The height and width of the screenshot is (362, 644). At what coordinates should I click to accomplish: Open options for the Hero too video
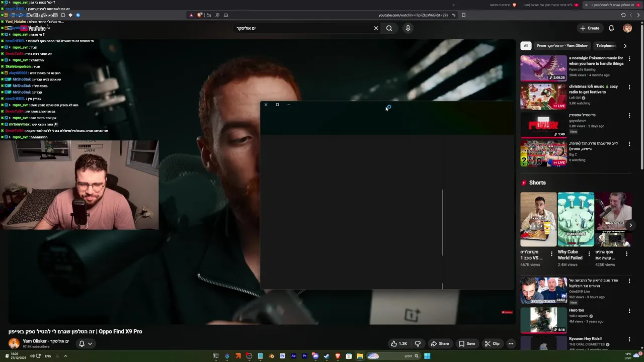coord(629,311)
